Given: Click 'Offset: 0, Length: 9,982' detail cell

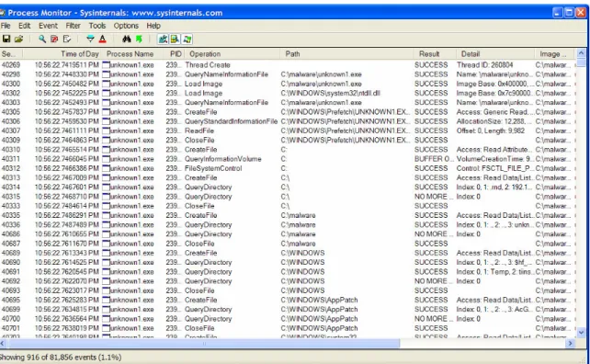Looking at the screenshot, I should [x=490, y=131].
